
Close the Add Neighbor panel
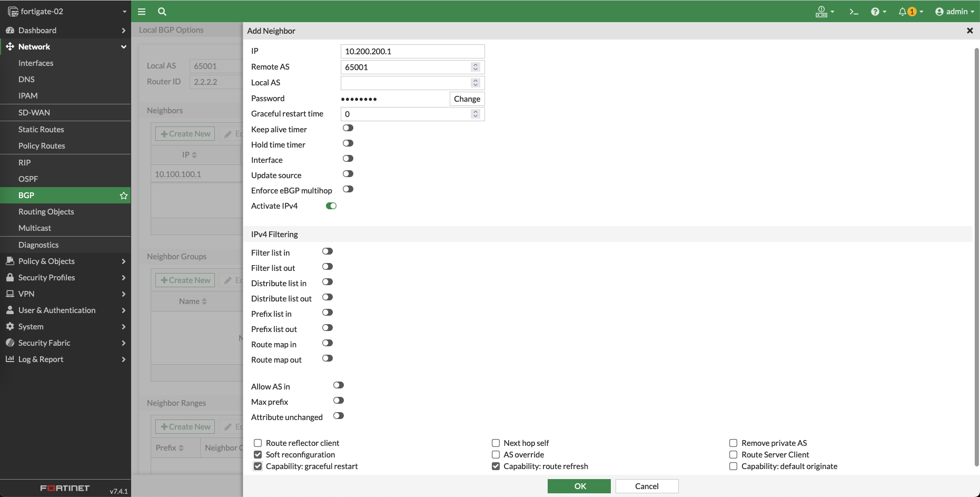point(969,31)
